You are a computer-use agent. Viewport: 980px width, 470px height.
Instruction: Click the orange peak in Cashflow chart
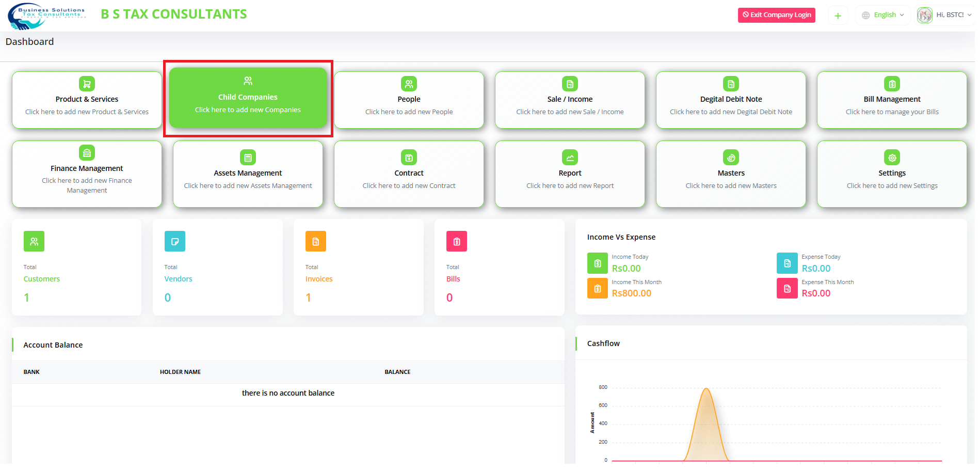tap(706, 389)
